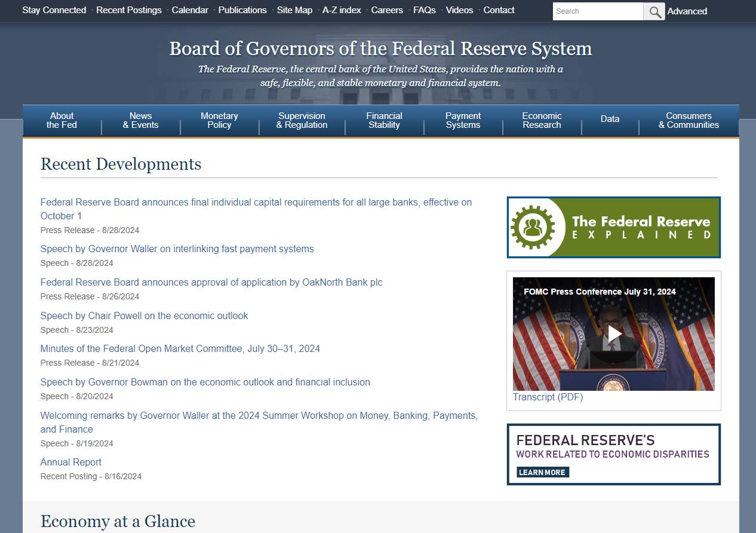This screenshot has width=756, height=533.
Task: Open Advanced search link
Action: tap(687, 11)
